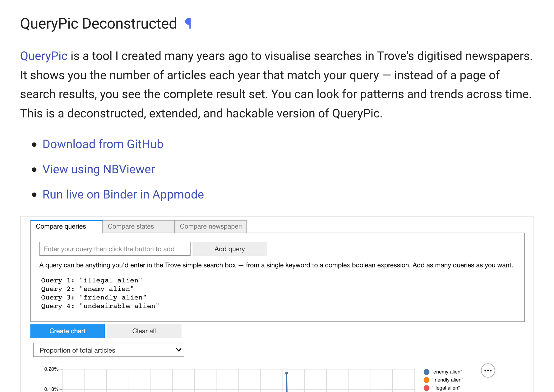Image resolution: width=554 pixels, height=392 pixels.
Task: Click the Clear all button
Action: pos(144,331)
